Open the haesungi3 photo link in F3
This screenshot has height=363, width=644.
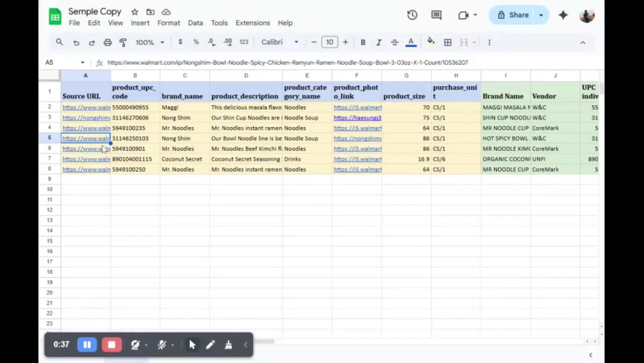coord(357,117)
